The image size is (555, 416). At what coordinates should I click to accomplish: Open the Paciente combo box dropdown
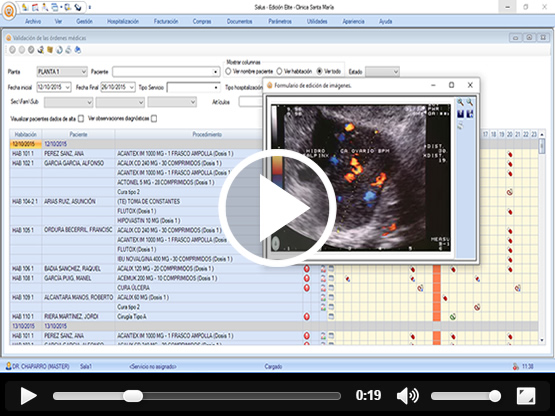click(x=215, y=72)
